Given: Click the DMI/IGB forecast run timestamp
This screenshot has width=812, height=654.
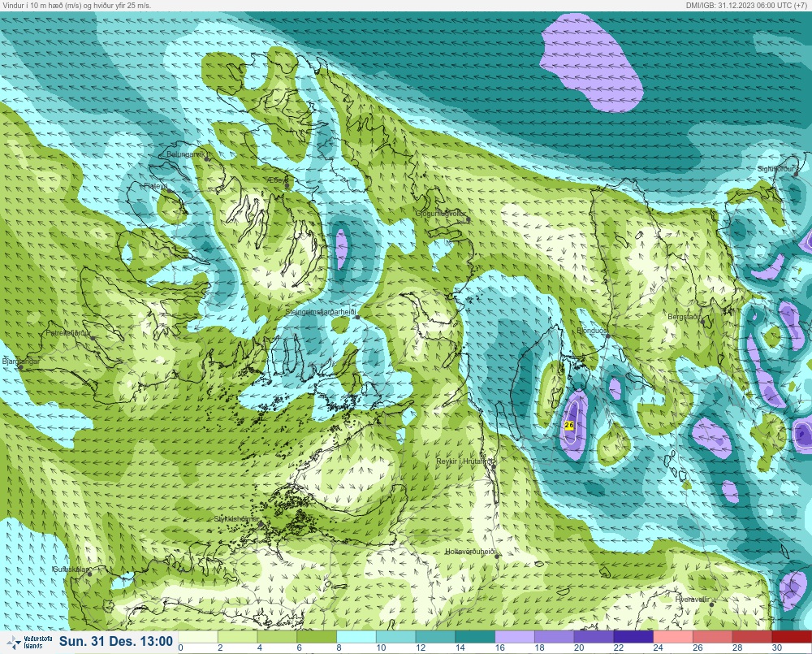Looking at the screenshot, I should 747,5.
